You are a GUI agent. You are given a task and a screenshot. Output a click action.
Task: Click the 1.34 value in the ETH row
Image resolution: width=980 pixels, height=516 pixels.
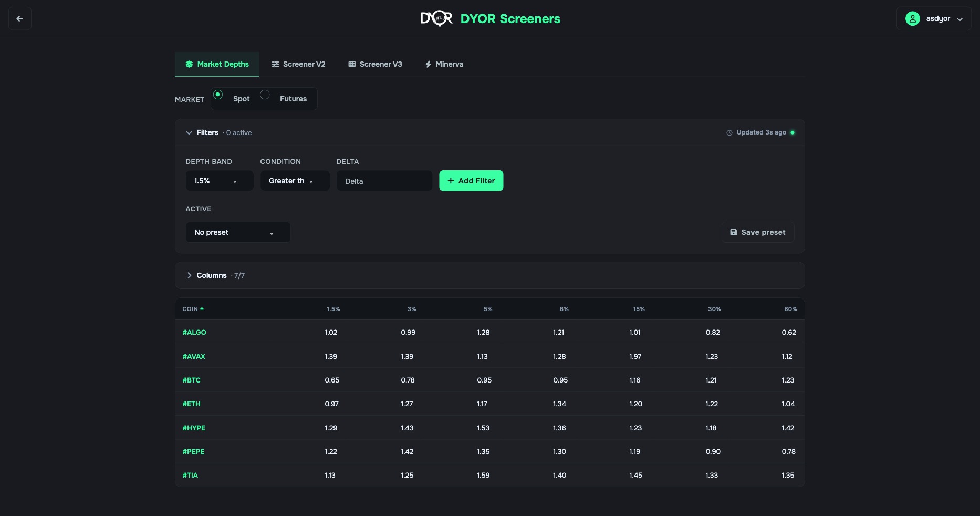(x=559, y=404)
